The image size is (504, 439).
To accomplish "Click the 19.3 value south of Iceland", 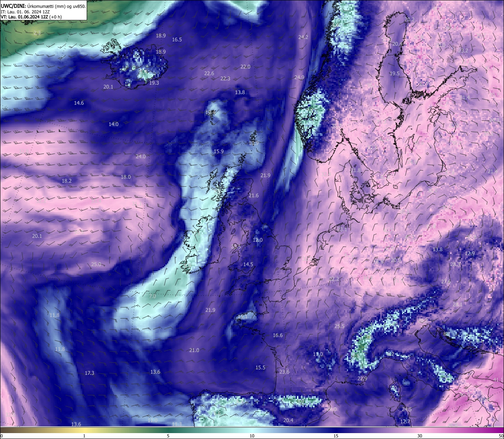I will click(x=154, y=83).
